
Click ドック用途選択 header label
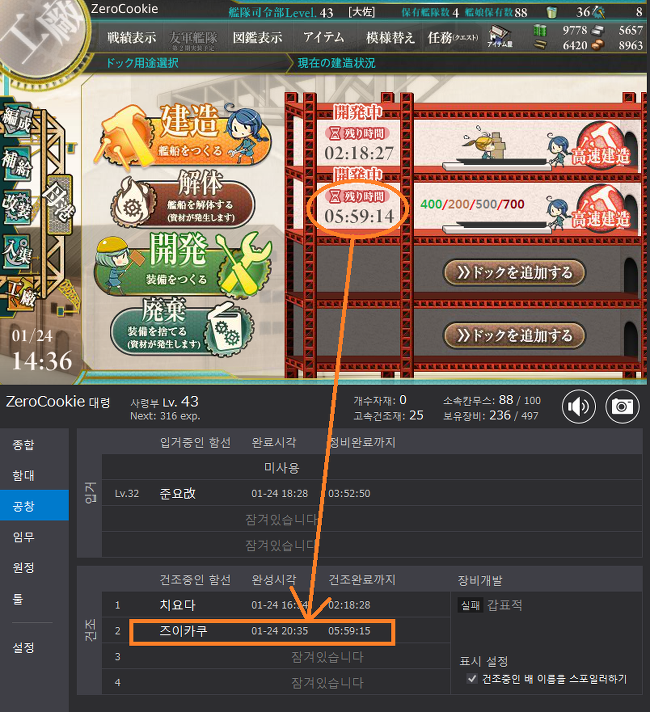pos(142,63)
